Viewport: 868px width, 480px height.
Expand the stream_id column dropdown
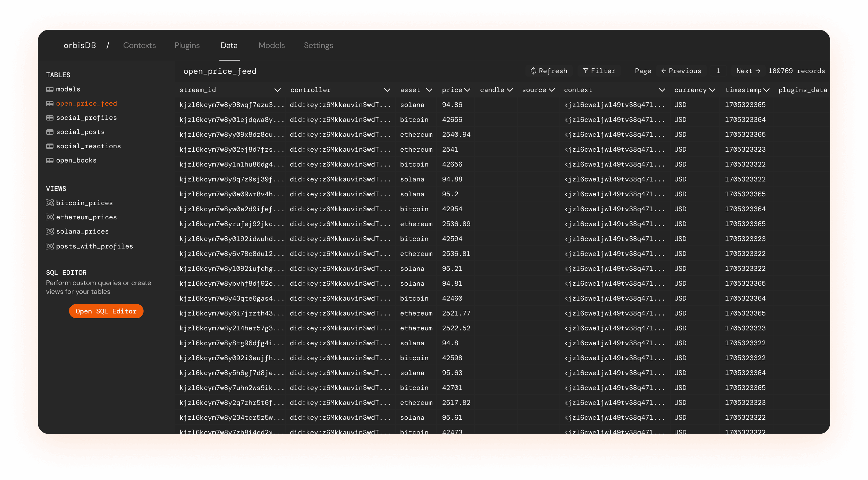point(277,90)
